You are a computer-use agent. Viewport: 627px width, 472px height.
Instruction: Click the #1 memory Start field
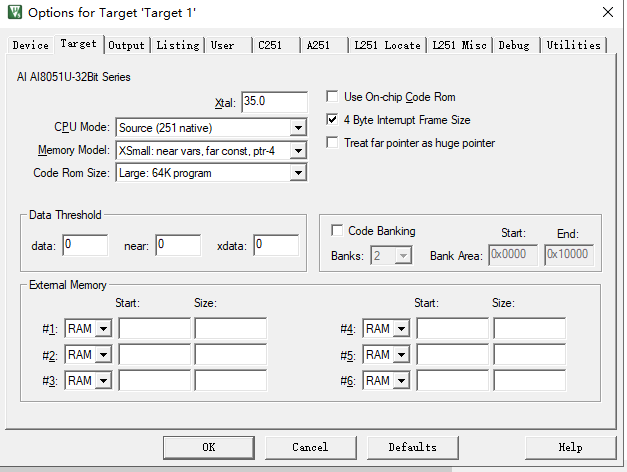pyautogui.click(x=154, y=328)
